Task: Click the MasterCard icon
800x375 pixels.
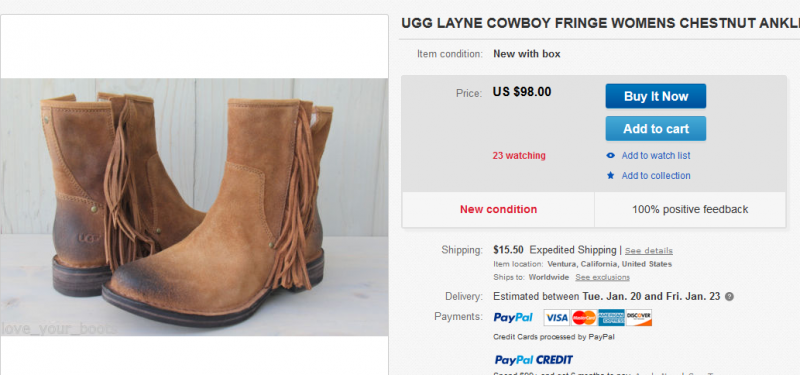Action: [584, 317]
